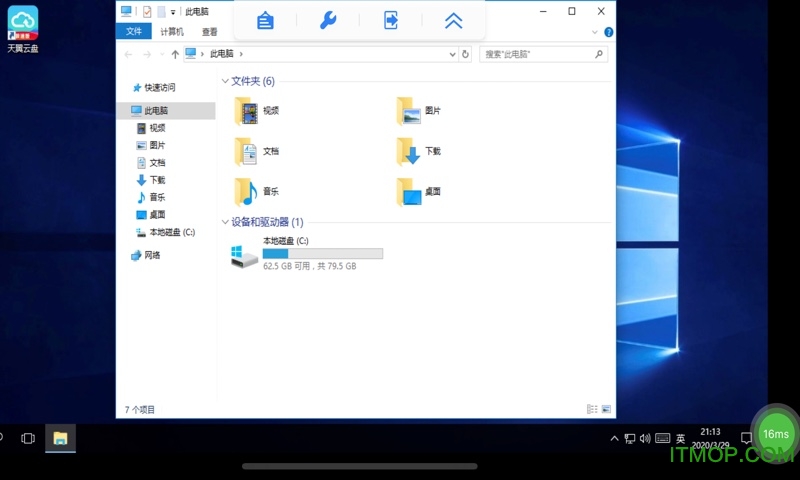This screenshot has height=480, width=800.
Task: Open the address bar history dropdown
Action: click(x=452, y=54)
